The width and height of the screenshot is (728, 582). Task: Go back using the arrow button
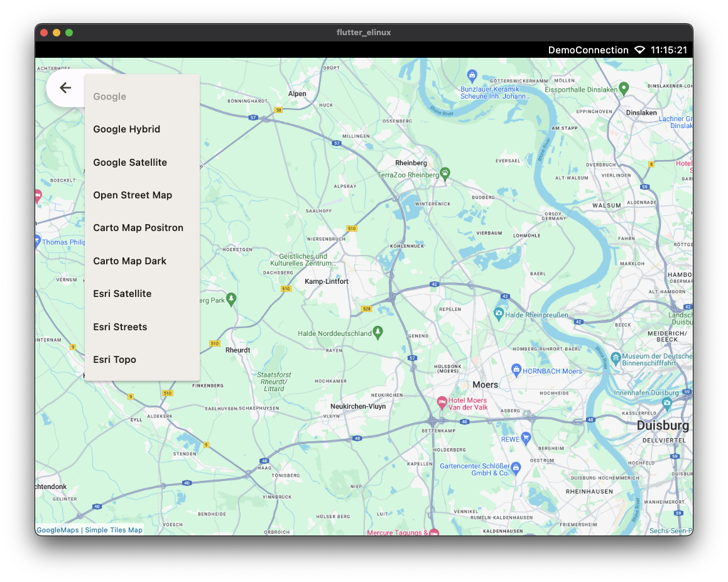[x=65, y=88]
